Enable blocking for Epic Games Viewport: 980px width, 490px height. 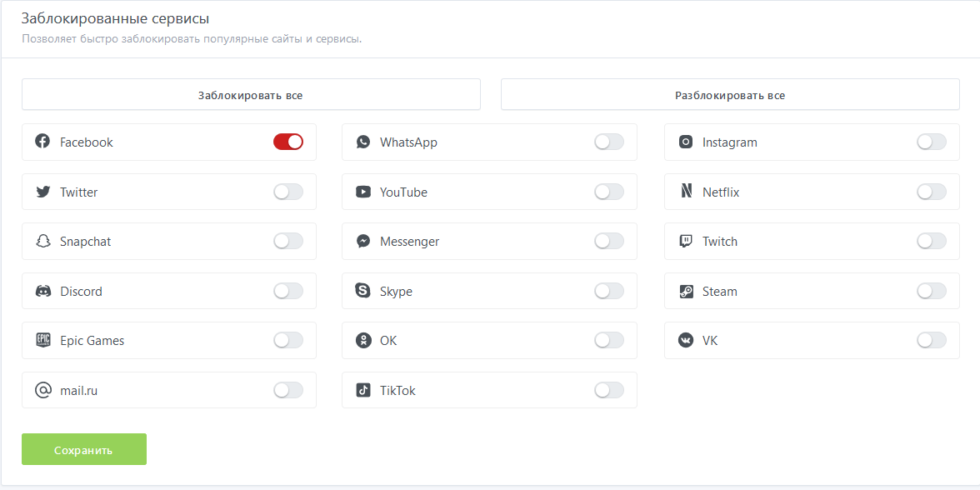point(288,341)
